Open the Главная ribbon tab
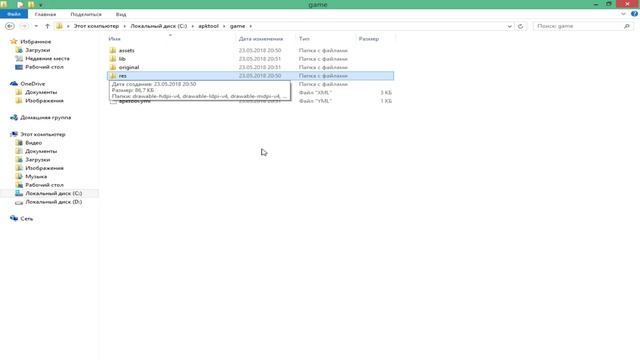The height and width of the screenshot is (360, 640). (x=45, y=14)
